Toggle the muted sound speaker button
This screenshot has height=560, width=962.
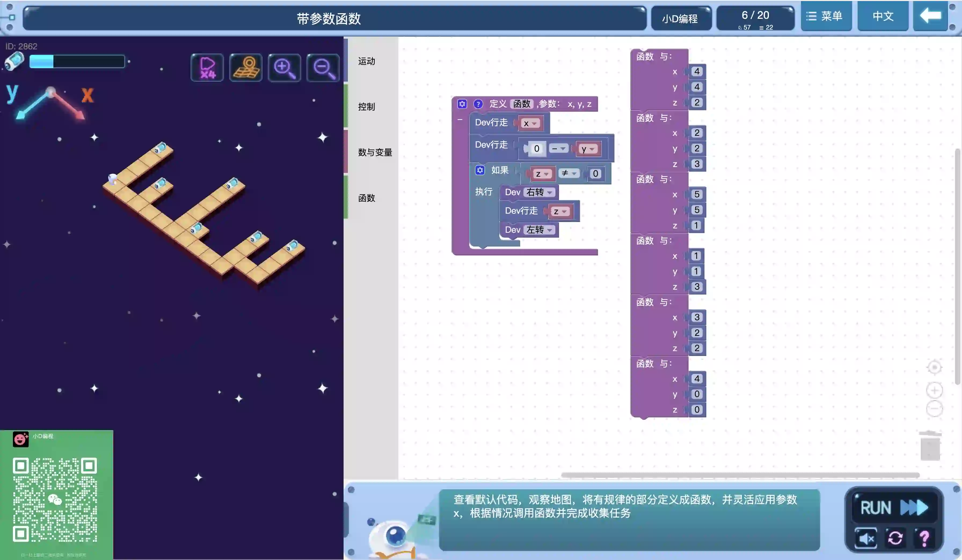point(866,538)
